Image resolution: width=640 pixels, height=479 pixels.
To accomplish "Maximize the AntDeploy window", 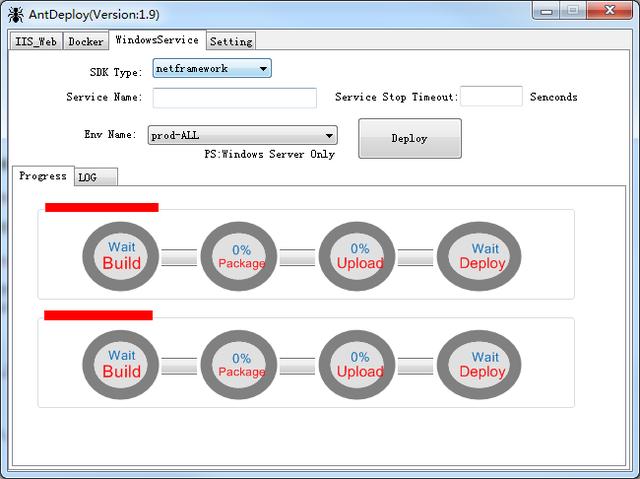I will (573, 11).
